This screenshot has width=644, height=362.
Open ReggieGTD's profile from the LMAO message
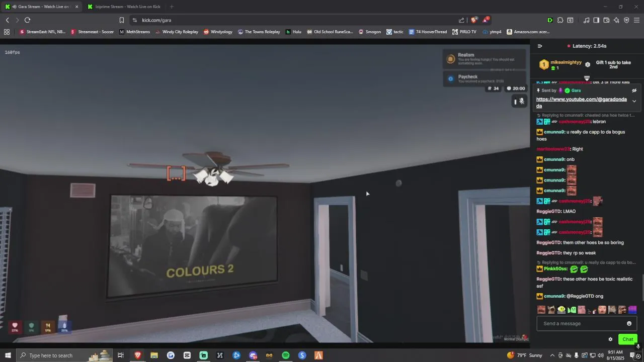coord(548,211)
